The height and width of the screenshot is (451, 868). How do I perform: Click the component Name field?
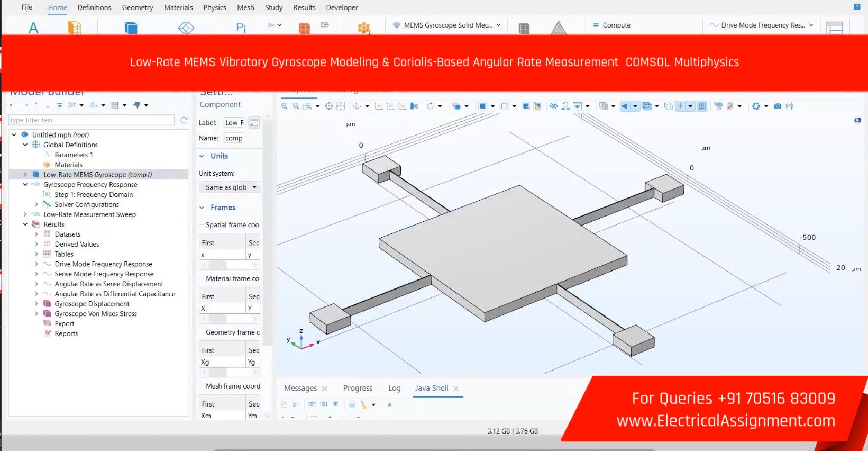click(234, 138)
